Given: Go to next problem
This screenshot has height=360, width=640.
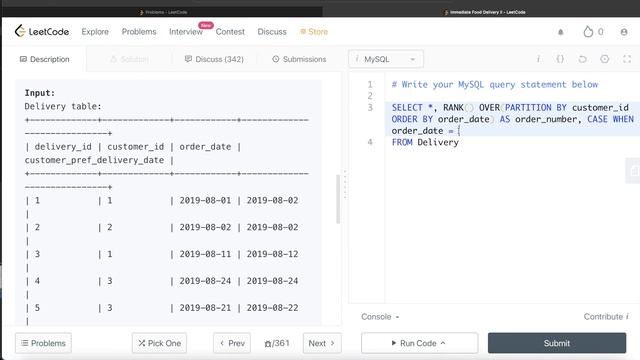Looking at the screenshot, I should click(322, 343).
